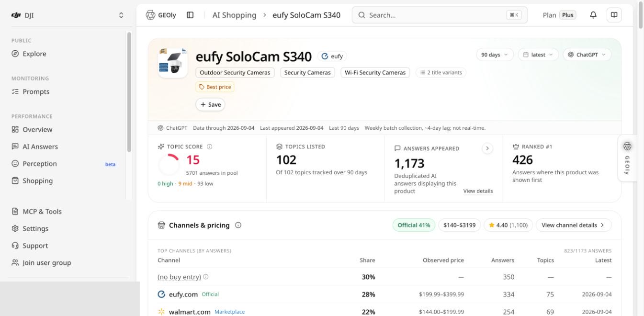Viewport: 644px width, 316px height.
Task: Open the DJI workspace switcher
Action: click(67, 15)
